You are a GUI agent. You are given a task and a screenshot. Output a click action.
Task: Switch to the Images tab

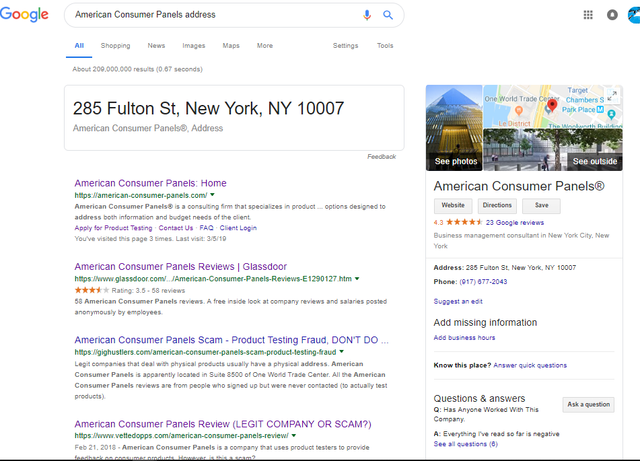click(193, 46)
